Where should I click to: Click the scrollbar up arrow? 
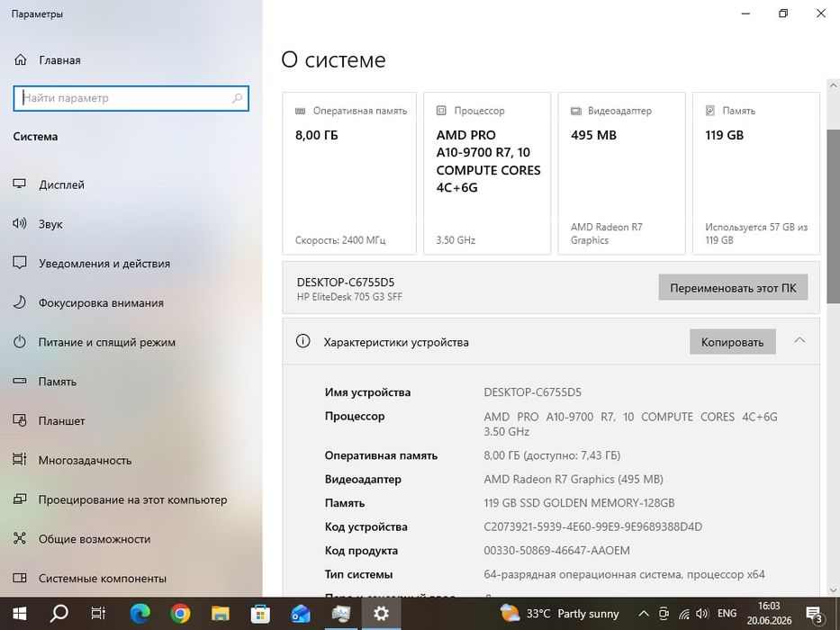(x=833, y=85)
